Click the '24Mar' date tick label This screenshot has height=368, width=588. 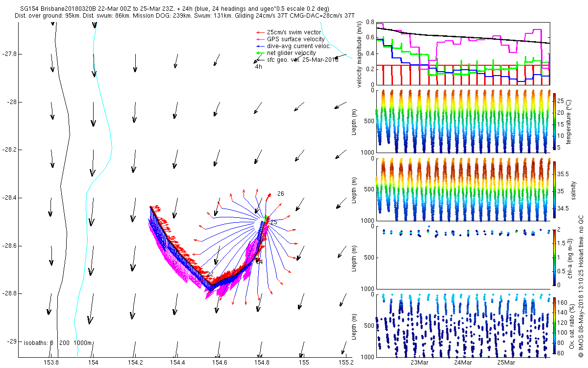click(463, 363)
